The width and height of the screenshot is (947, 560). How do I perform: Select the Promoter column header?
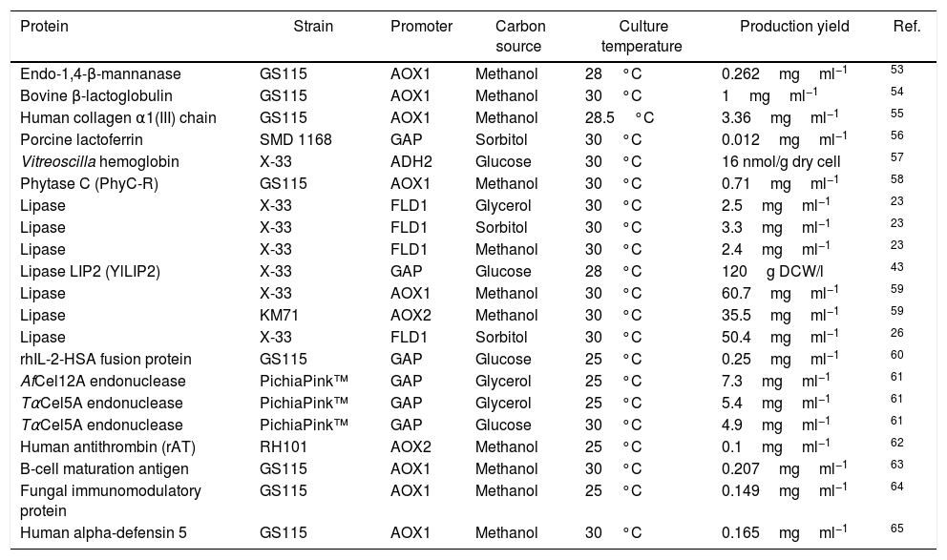[x=421, y=27]
